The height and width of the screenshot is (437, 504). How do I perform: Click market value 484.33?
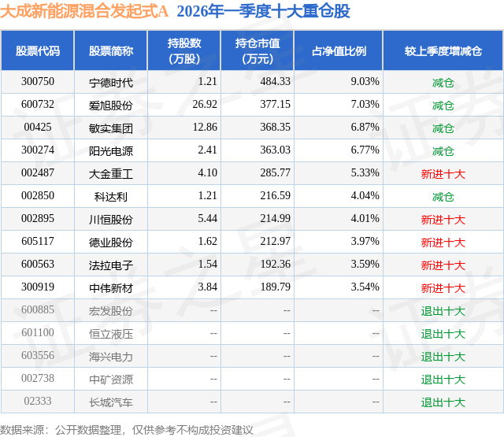click(x=275, y=82)
